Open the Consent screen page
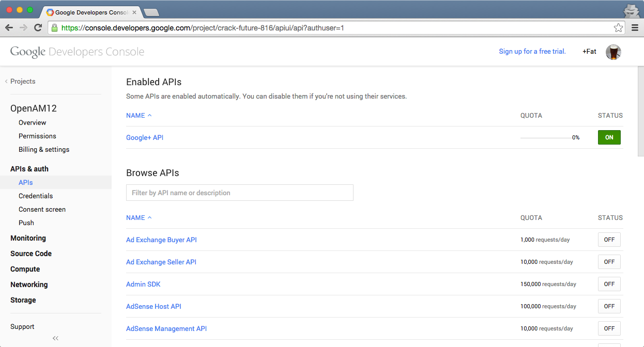The width and height of the screenshot is (644, 347). pyautogui.click(x=42, y=209)
